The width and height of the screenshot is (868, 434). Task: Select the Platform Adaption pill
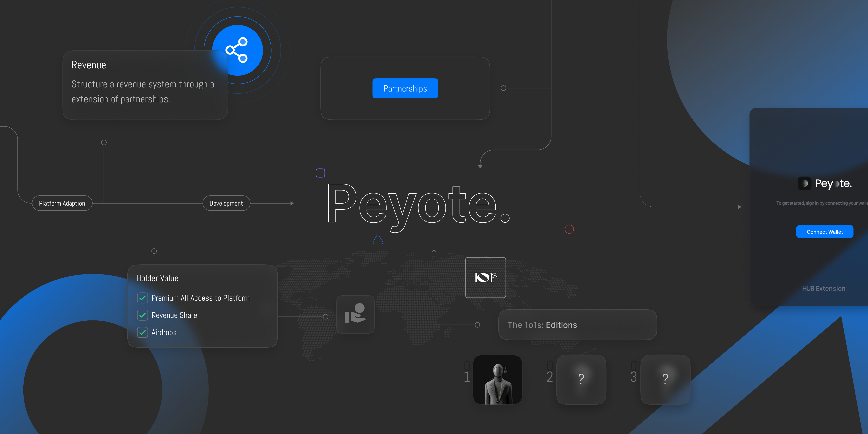click(x=62, y=203)
